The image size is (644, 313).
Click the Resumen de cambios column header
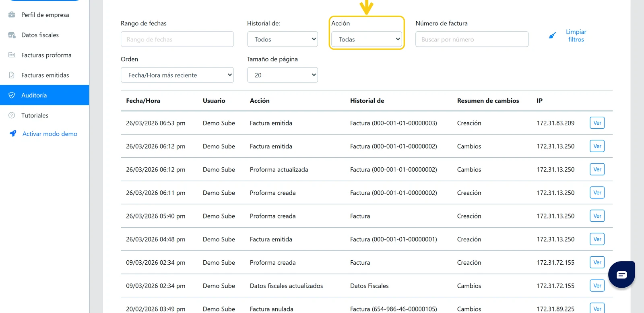(x=488, y=101)
